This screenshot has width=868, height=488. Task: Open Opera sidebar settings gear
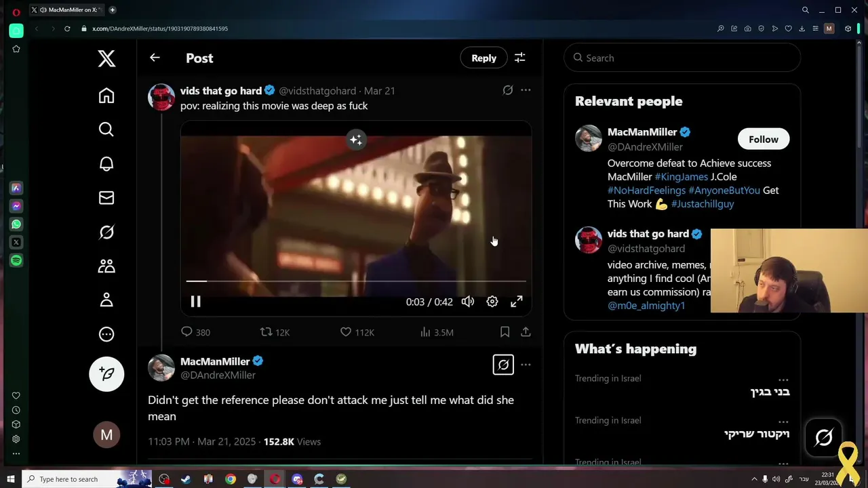(16, 439)
